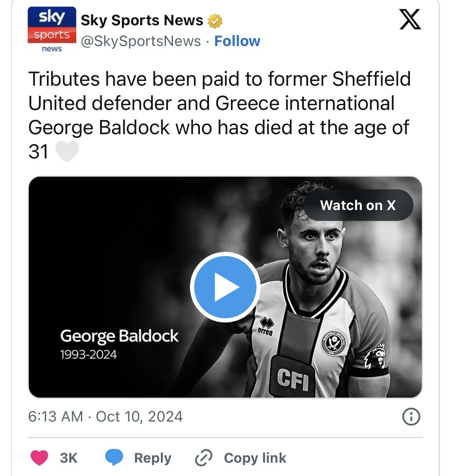The image size is (451, 476).
Task: Open the Sky Sports News display name
Action: point(142,20)
